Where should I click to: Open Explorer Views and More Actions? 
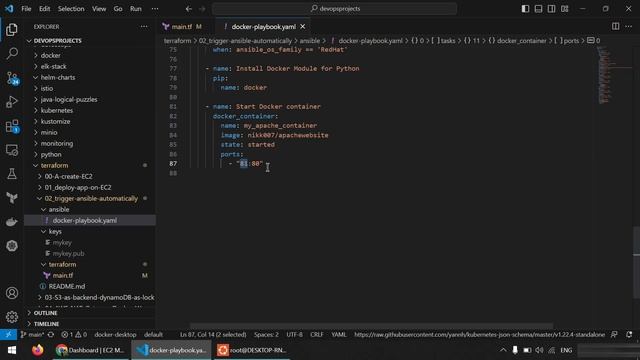coord(144,27)
